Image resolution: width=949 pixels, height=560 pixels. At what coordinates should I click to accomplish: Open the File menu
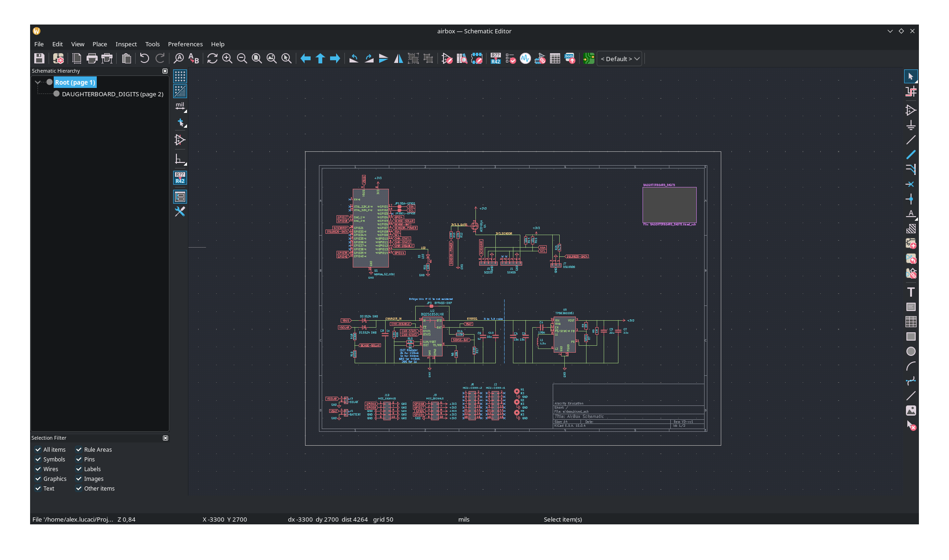39,44
